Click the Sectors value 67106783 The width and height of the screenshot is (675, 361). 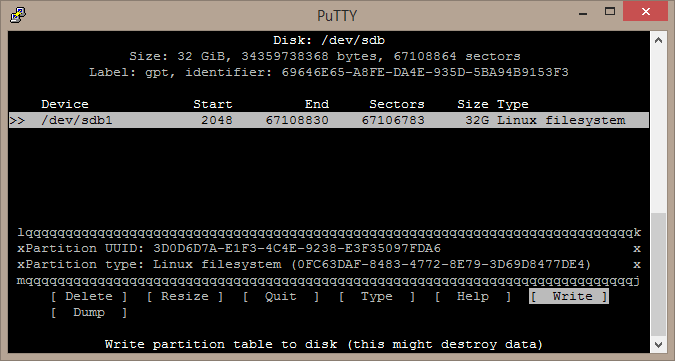coord(393,120)
